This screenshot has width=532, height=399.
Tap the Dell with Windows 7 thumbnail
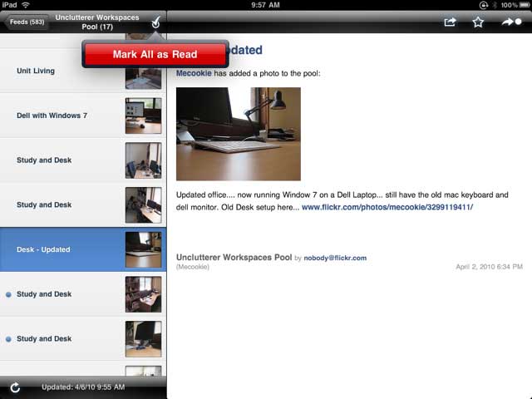click(143, 116)
